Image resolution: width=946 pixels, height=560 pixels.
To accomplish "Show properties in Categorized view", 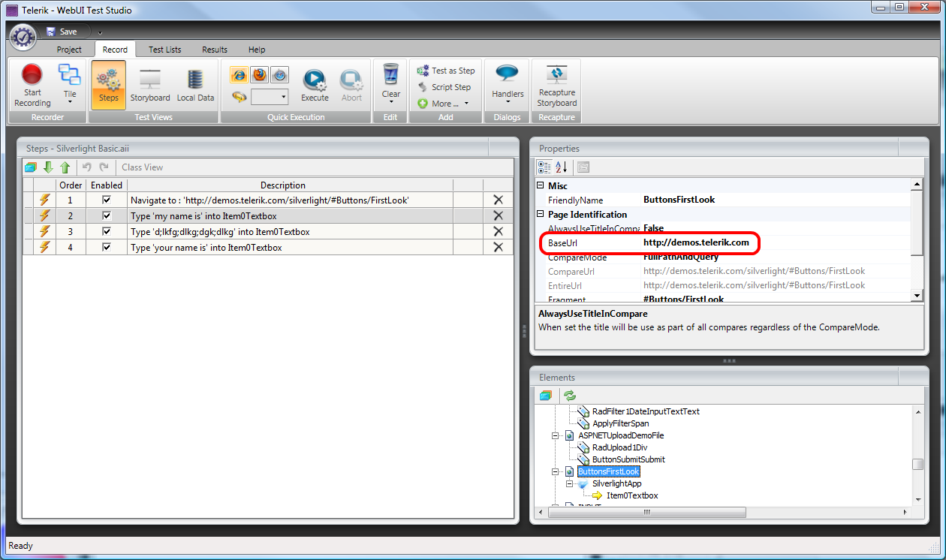I will pyautogui.click(x=544, y=167).
